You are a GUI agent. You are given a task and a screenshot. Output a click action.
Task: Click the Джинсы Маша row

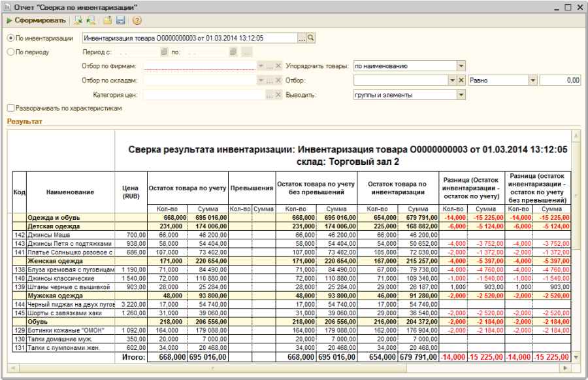(291, 235)
